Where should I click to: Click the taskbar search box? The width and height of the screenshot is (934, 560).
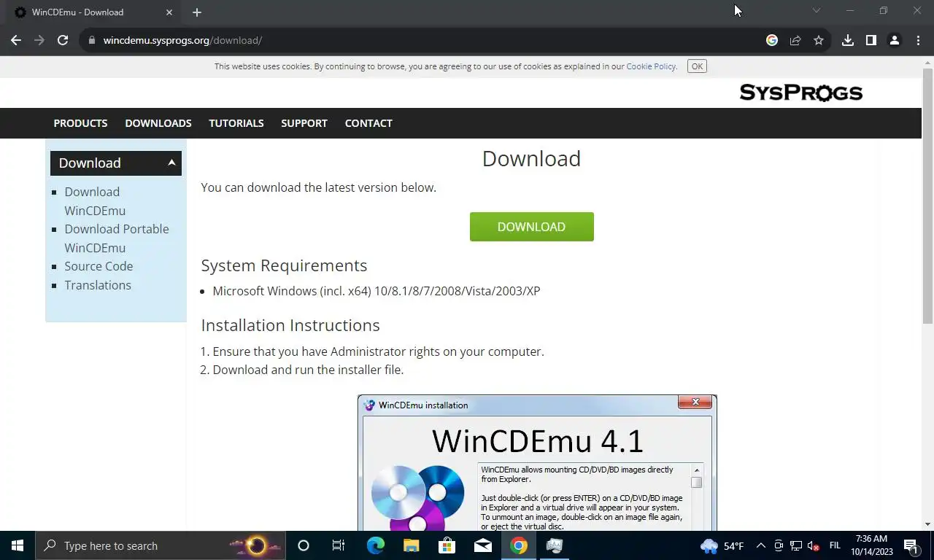161,545
